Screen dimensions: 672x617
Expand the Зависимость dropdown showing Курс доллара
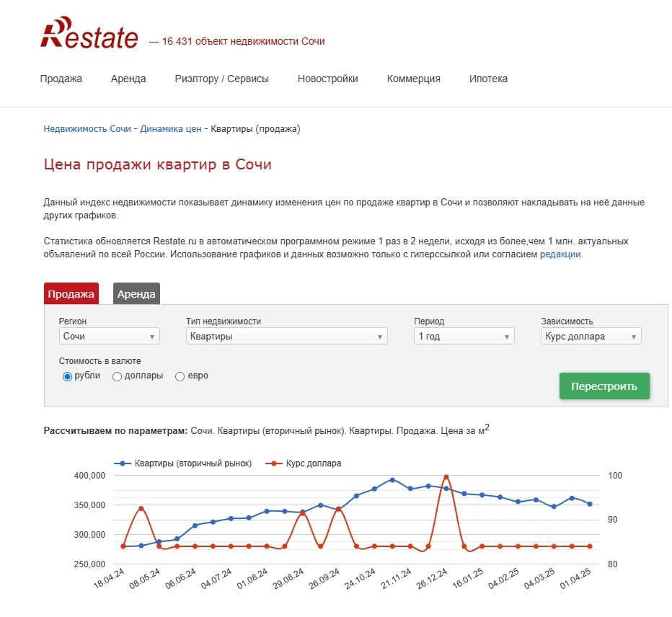tap(591, 337)
